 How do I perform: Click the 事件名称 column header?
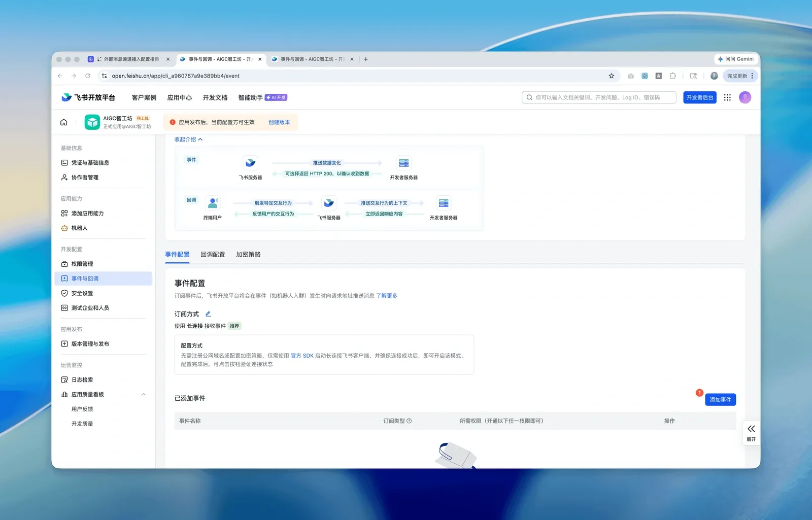(190, 421)
